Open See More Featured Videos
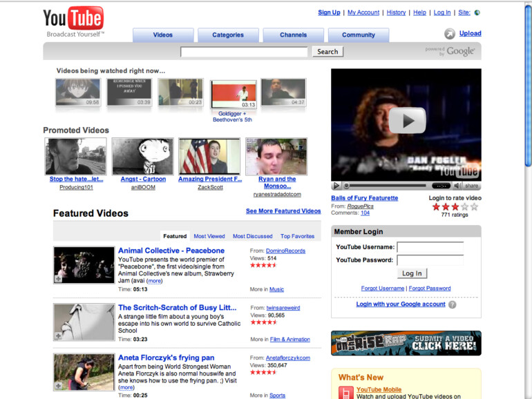Viewport: 532px width, 399px height. pyautogui.click(x=283, y=211)
